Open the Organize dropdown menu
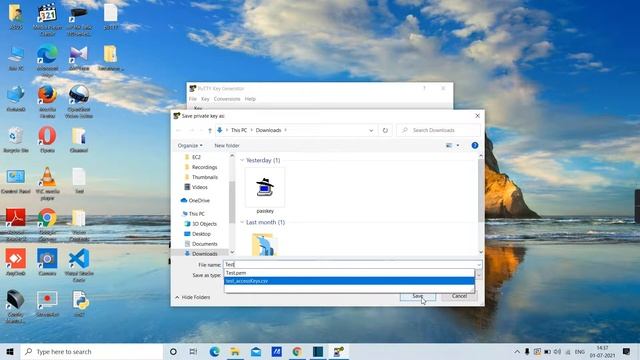640x360 pixels. click(190, 145)
